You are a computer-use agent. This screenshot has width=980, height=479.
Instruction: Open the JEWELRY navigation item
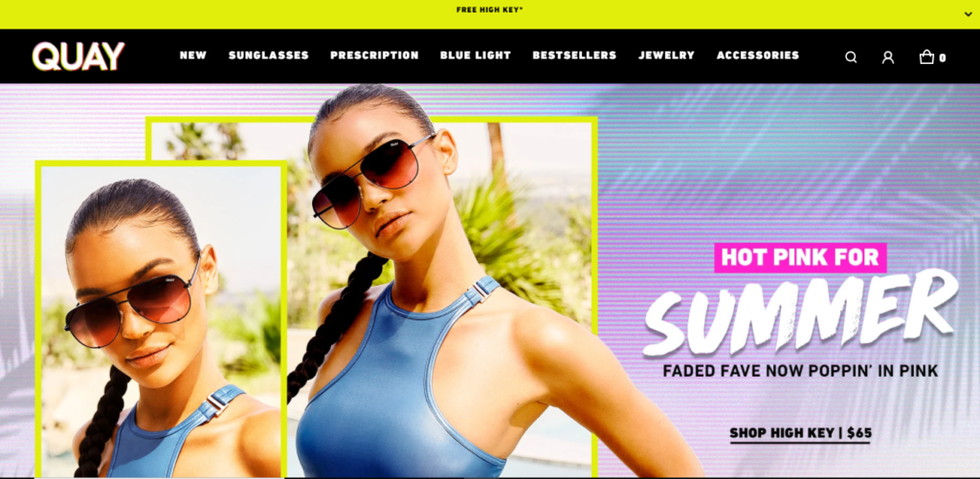tap(666, 54)
